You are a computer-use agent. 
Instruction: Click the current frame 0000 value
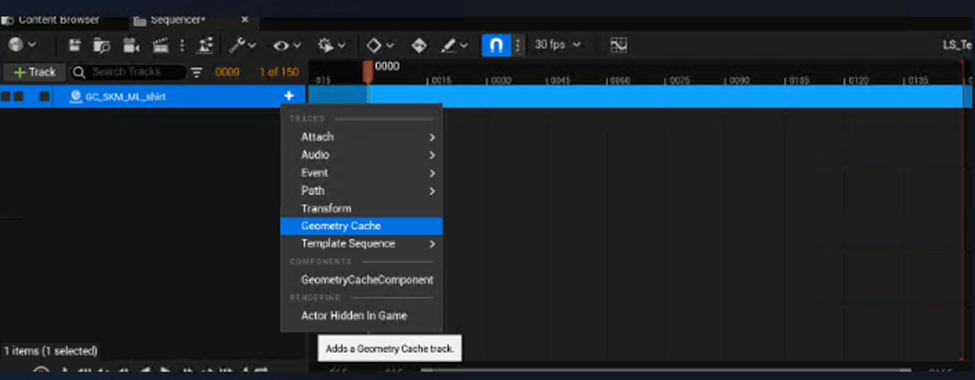[x=228, y=72]
